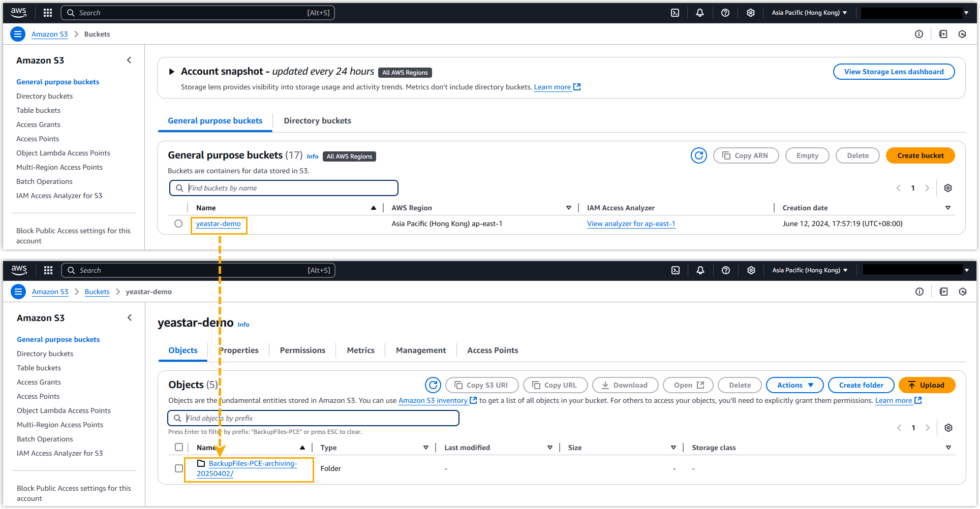Click Copy ARN for buckets
Screen dimensions: 980x509
pos(746,155)
